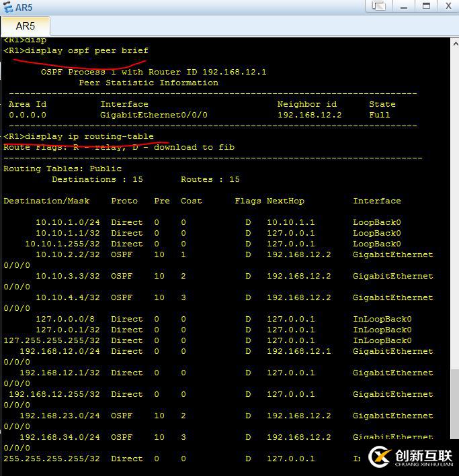The height and width of the screenshot is (476, 459).
Task: Click destination 127.0.0.1/32
Action: coord(68,330)
